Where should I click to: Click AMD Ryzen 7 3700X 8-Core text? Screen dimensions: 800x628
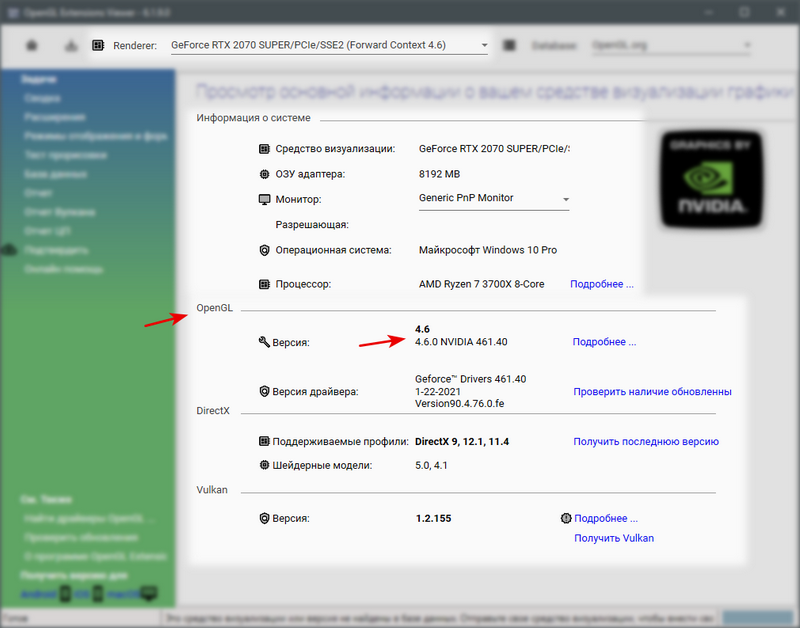click(482, 284)
